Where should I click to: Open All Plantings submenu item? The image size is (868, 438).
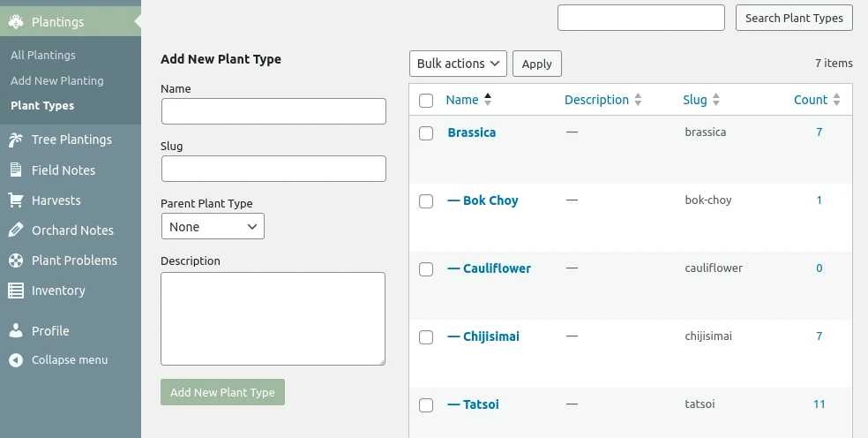click(x=43, y=55)
